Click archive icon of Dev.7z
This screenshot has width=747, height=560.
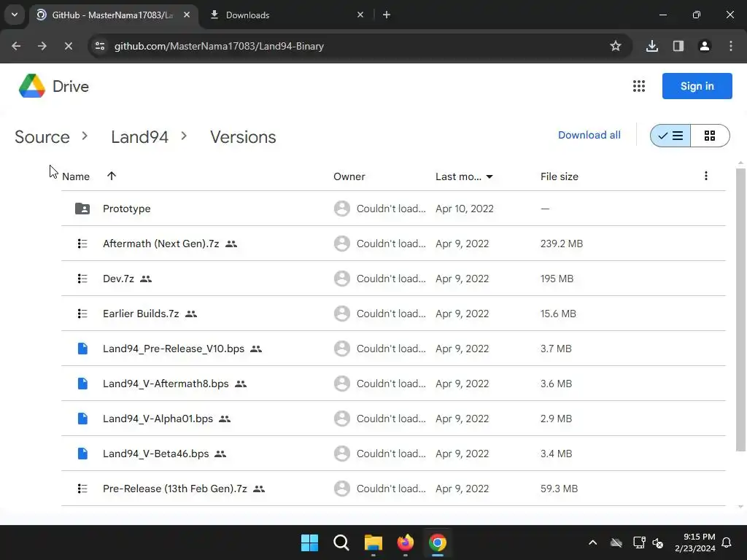[82, 279]
